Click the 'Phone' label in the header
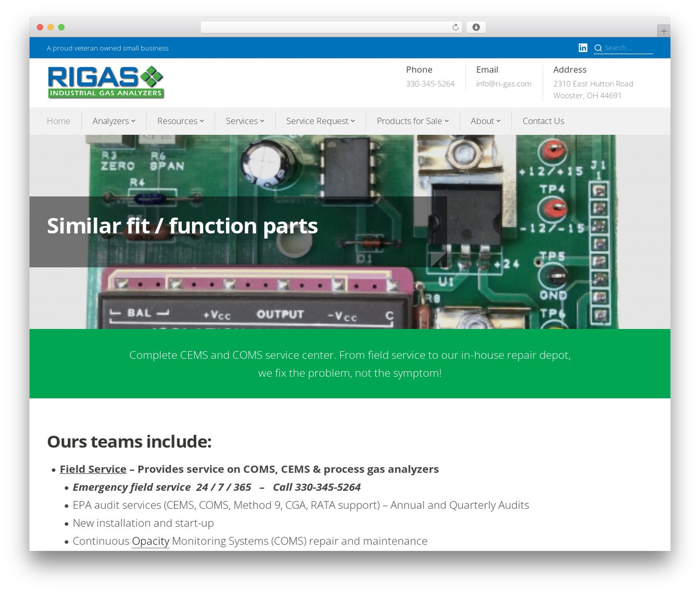The image size is (700, 593). click(x=419, y=69)
